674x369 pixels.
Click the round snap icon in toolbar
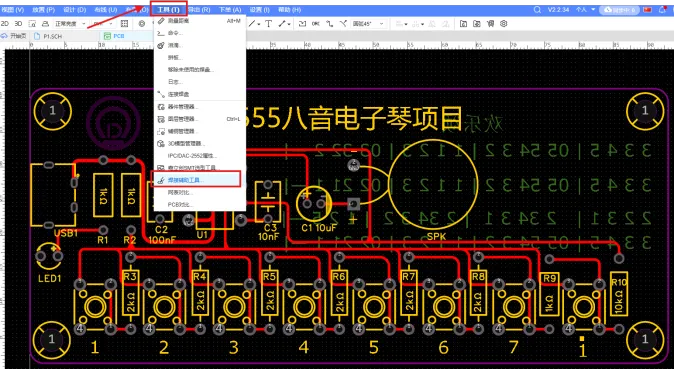[142, 24]
